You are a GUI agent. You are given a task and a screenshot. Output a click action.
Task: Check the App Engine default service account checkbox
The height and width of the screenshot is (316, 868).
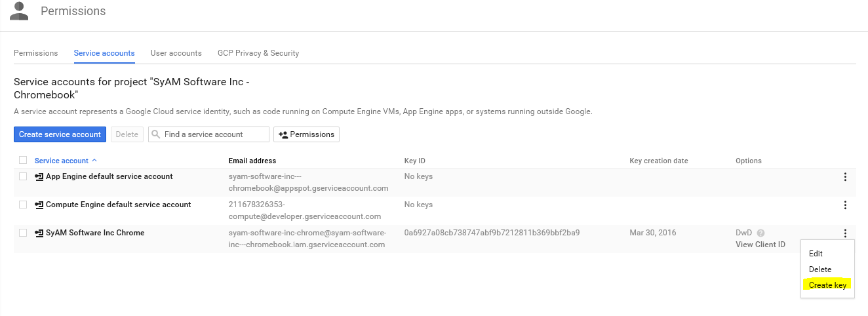pyautogui.click(x=23, y=177)
